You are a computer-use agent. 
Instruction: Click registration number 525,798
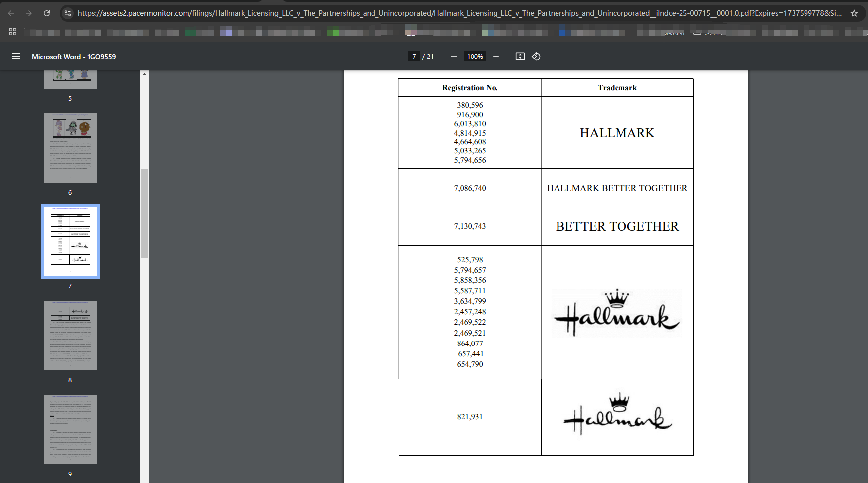tap(470, 260)
